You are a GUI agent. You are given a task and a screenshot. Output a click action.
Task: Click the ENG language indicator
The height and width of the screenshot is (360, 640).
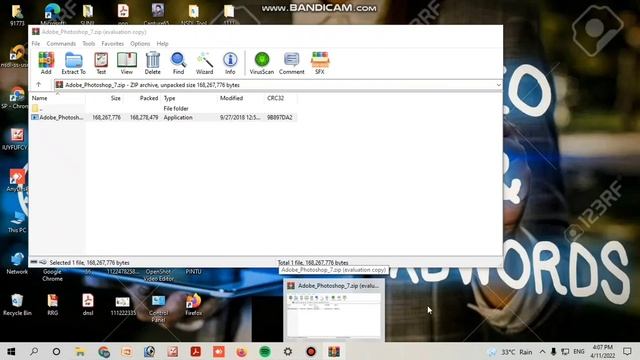[579, 351]
